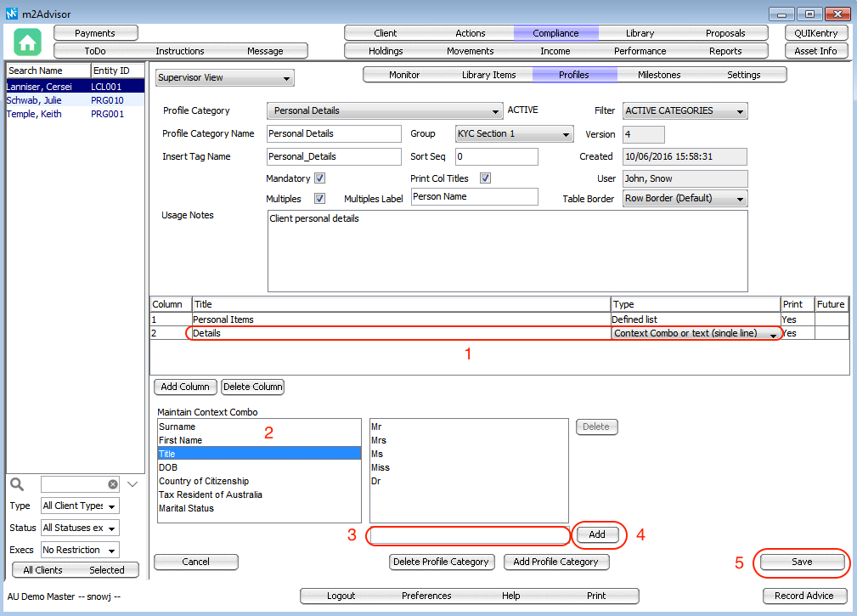The width and height of the screenshot is (857, 616).
Task: Click the Delete Profile Category button
Action: point(442,562)
